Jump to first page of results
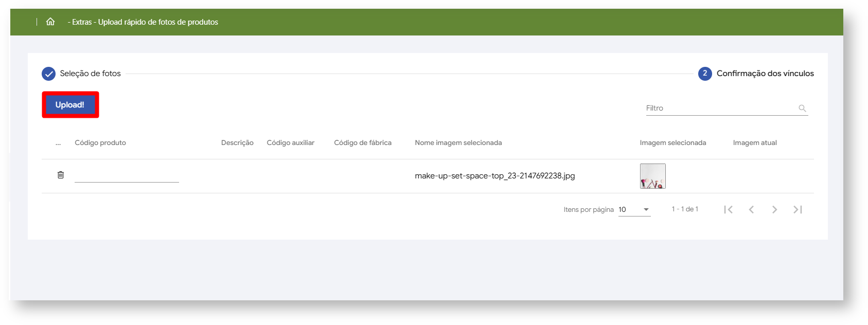This screenshot has width=868, height=325. (728, 209)
